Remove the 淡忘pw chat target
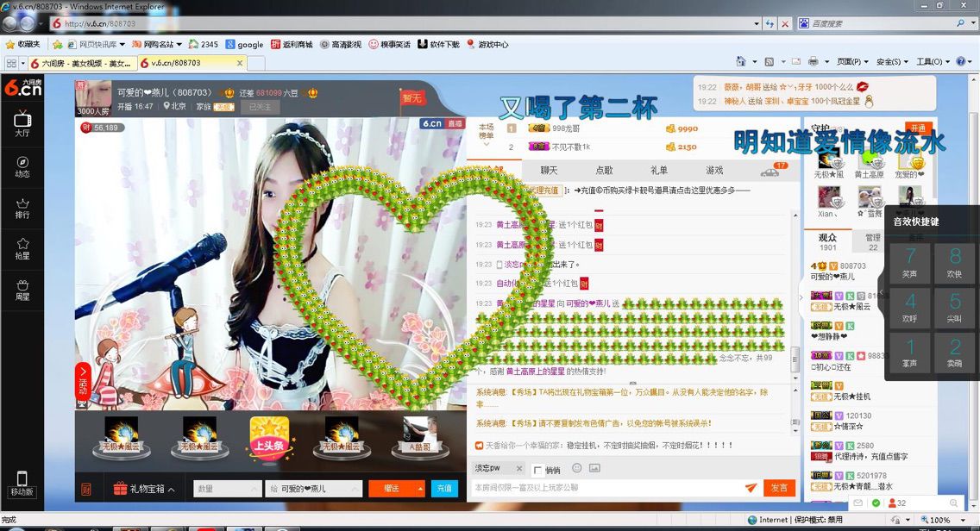The image size is (980, 531). (518, 468)
